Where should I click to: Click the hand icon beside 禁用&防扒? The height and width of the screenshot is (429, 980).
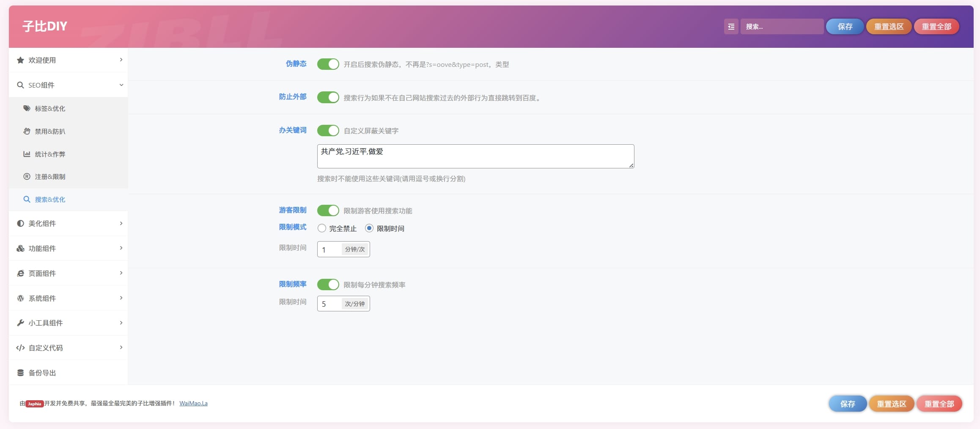pos(27,131)
